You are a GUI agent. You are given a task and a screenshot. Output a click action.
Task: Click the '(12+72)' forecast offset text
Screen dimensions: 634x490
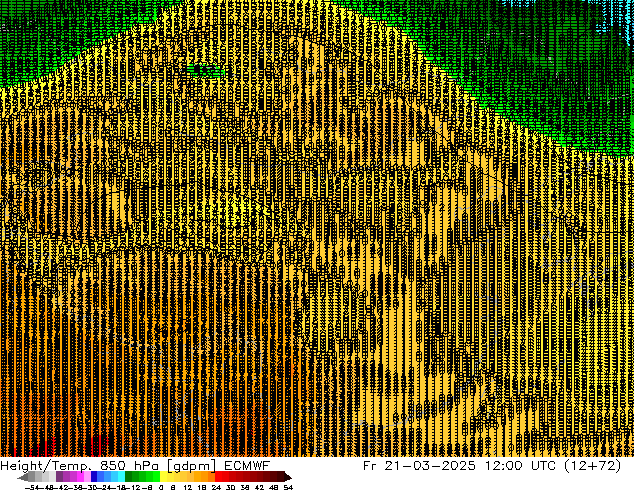point(592,466)
